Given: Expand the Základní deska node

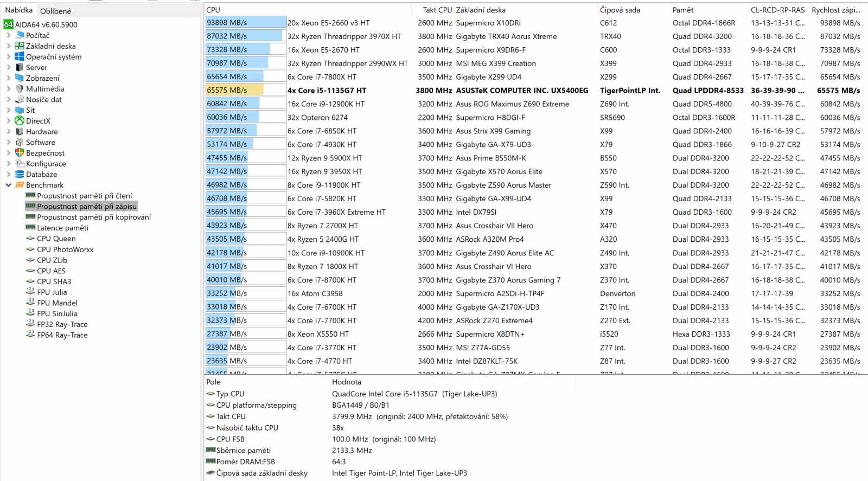Looking at the screenshot, I should [x=9, y=46].
